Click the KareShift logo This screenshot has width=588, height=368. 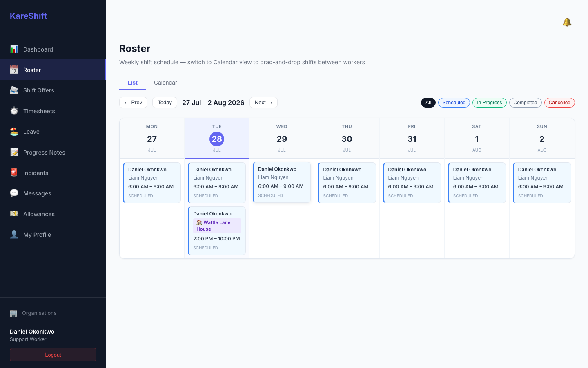coord(28,16)
